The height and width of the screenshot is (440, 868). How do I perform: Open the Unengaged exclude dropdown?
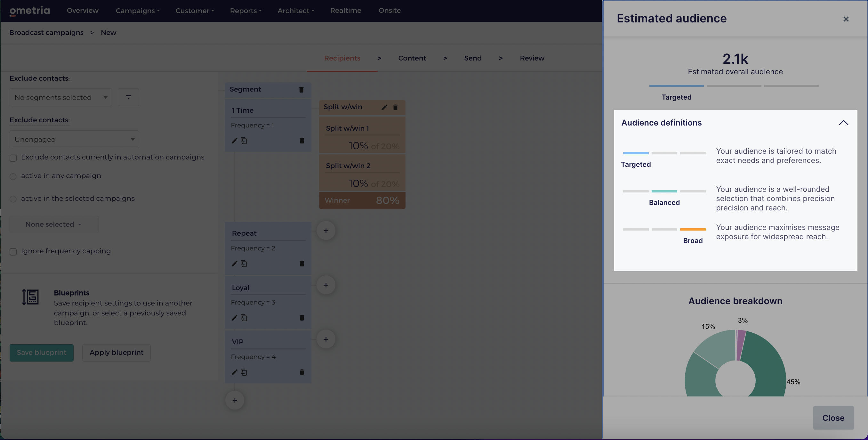(74, 139)
